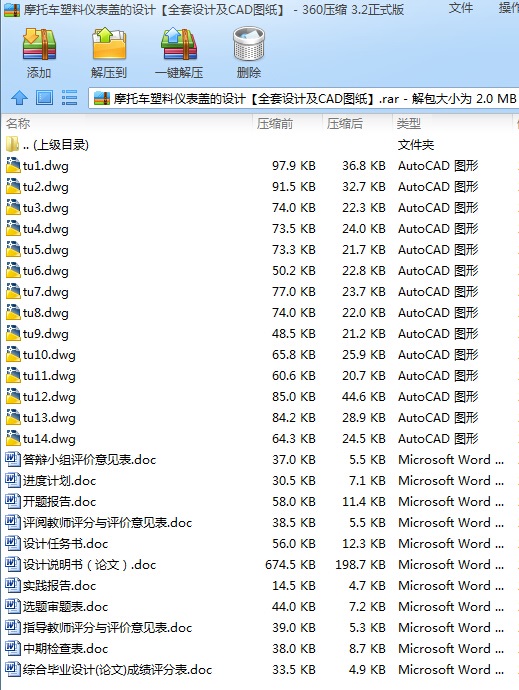The width and height of the screenshot is (519, 690).
Task: Select tu10.dwg file icon
Action: (x=13, y=354)
